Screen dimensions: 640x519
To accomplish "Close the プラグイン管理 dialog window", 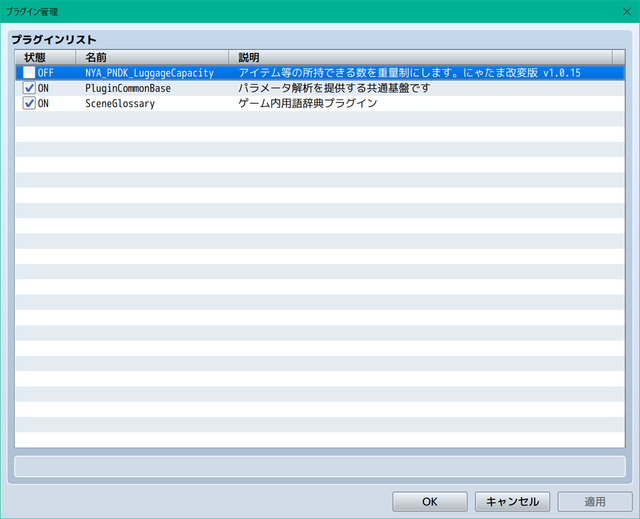I will (627, 11).
